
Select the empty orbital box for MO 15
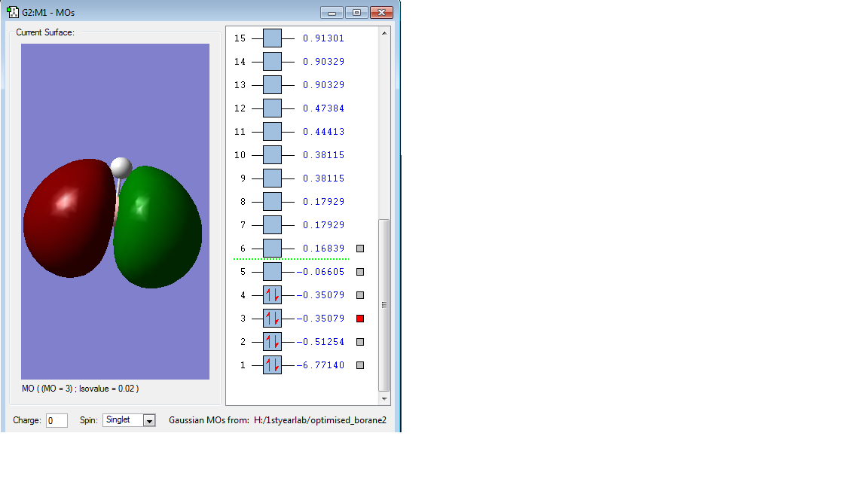[x=272, y=38]
